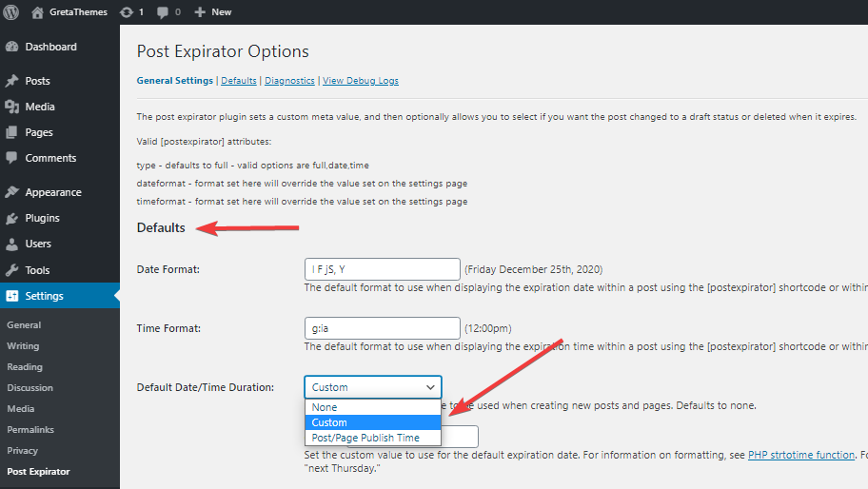This screenshot has width=868, height=489.
Task: Open the comments bubble icon in admin bar
Action: tap(162, 12)
